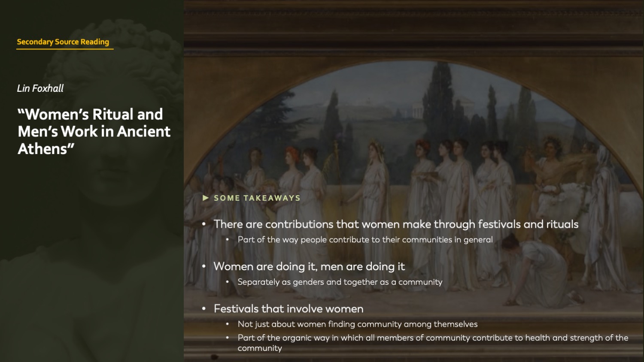Viewport: 644px width, 362px height.
Task: Select the SOME TAKEAWAYS section label
Action: click(x=257, y=198)
